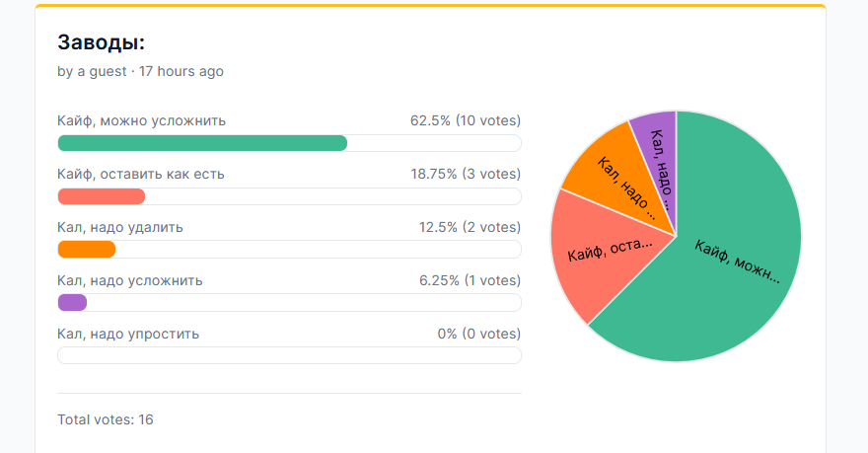Click the "18.75% (3 votes)" result text
Image resolution: width=868 pixels, height=453 pixels.
point(466,174)
